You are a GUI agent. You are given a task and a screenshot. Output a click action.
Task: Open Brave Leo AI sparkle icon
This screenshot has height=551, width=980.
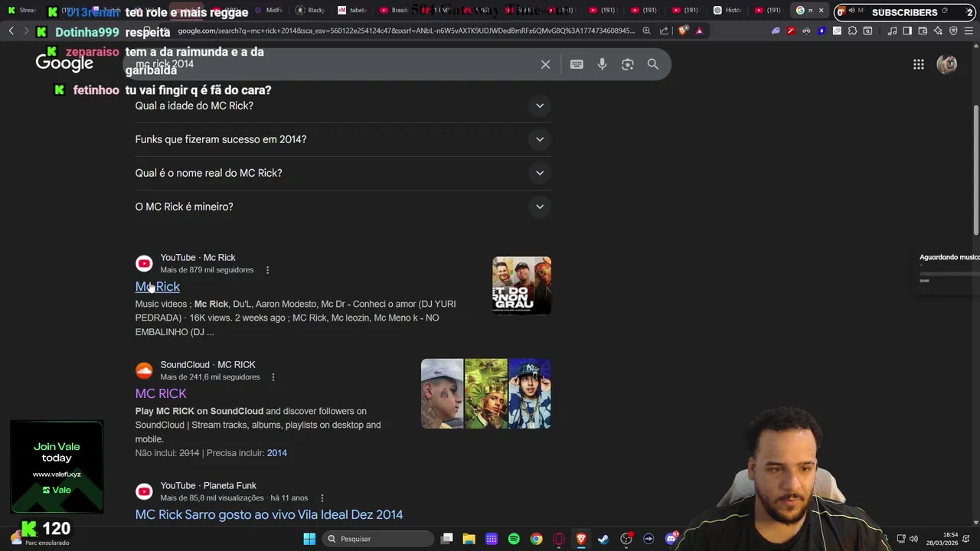(938, 31)
